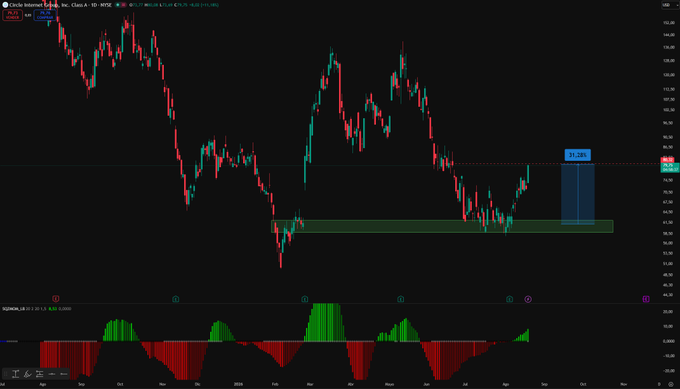Click the Sep label at right of time axis
680x389 pixels.
coord(544,384)
